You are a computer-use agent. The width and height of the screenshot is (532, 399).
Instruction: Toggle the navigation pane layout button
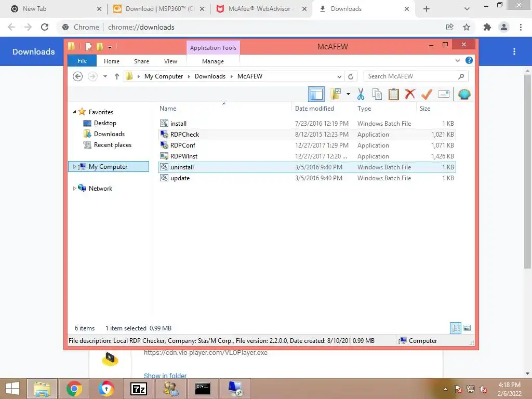316,94
